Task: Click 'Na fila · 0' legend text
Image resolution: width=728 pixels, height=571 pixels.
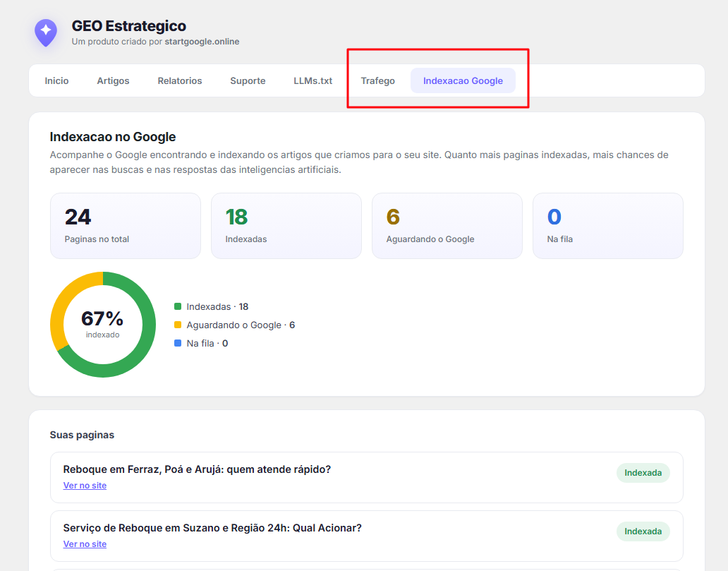Action: pos(207,343)
